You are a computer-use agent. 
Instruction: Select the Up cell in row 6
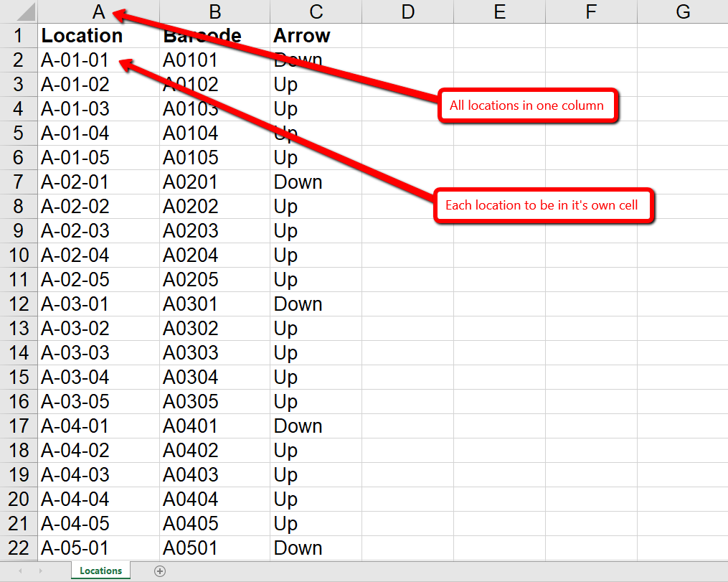316,157
